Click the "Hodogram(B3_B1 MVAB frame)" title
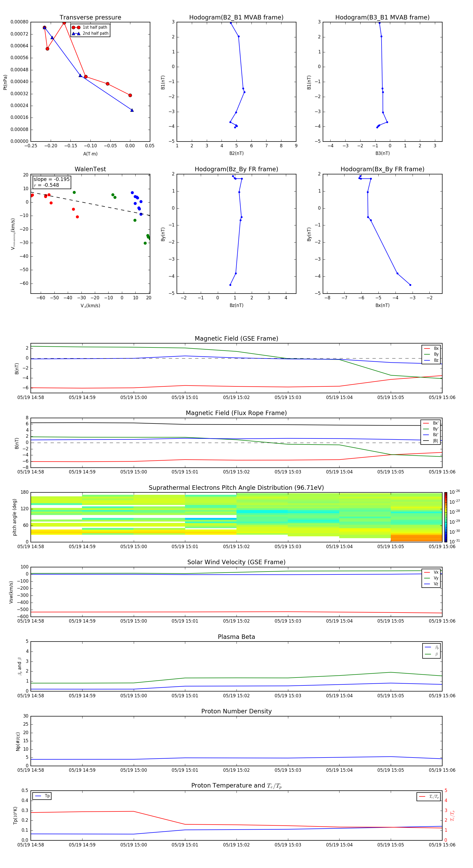 click(382, 18)
